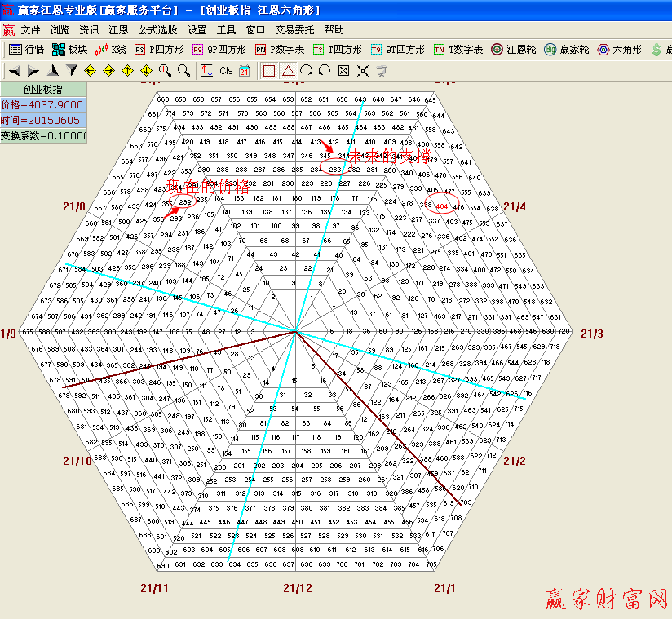Click the zoom in magnifier icon
Image resolution: width=672 pixels, height=619 pixels.
tap(166, 71)
